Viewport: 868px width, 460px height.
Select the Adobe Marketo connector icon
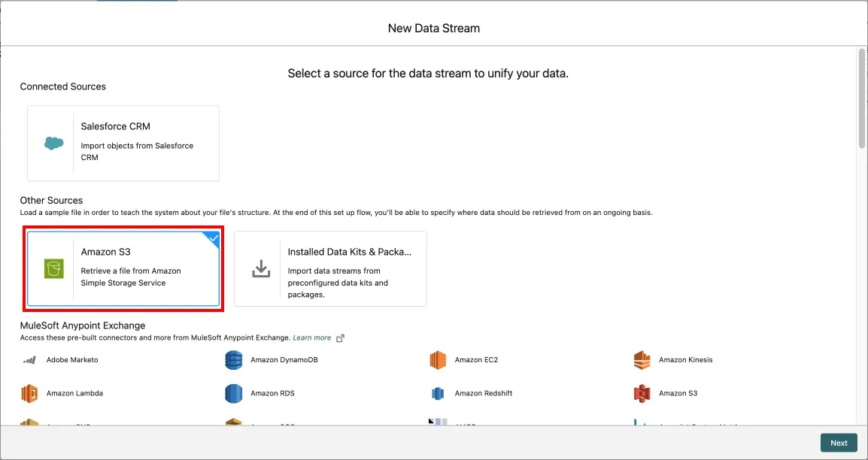tap(29, 360)
